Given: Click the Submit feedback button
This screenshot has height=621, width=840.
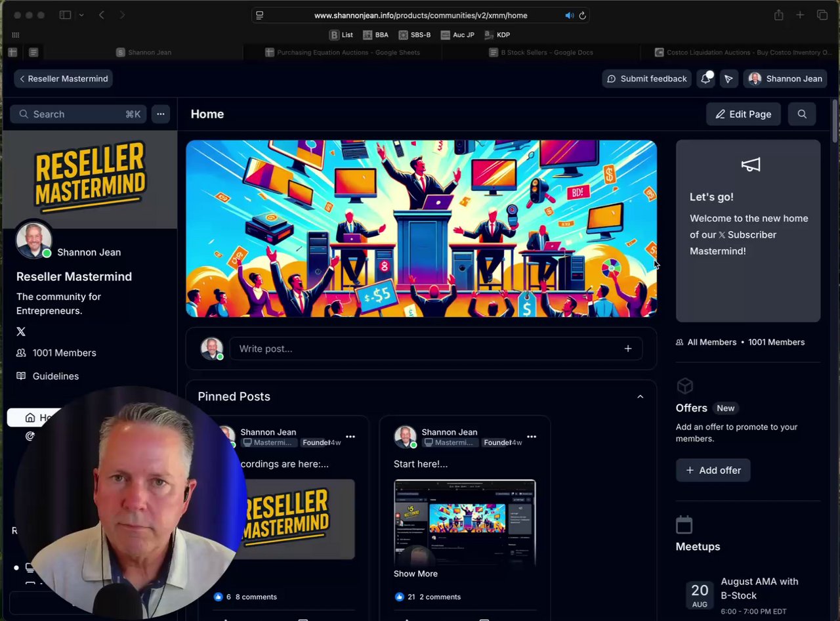Looking at the screenshot, I should click(x=647, y=79).
